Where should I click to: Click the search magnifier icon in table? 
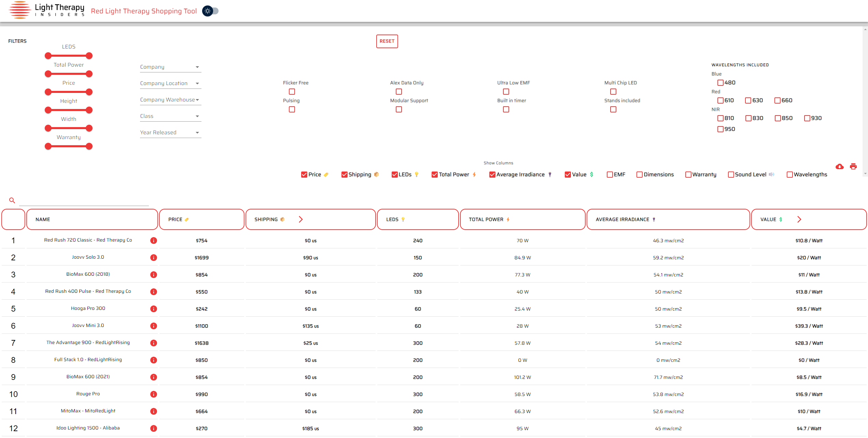pyautogui.click(x=12, y=200)
